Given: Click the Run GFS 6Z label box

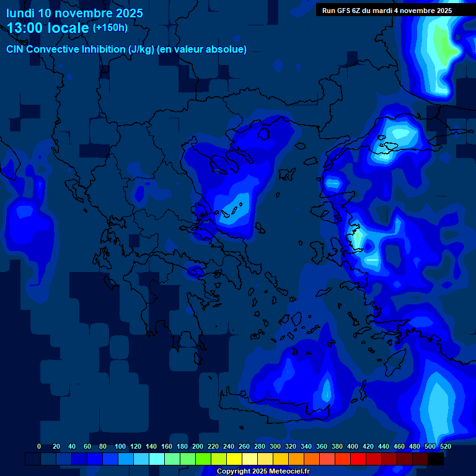Looking at the screenshot, I should coord(387,11).
